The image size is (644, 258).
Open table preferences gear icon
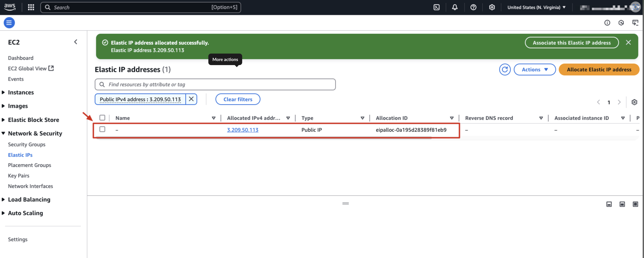click(x=634, y=102)
